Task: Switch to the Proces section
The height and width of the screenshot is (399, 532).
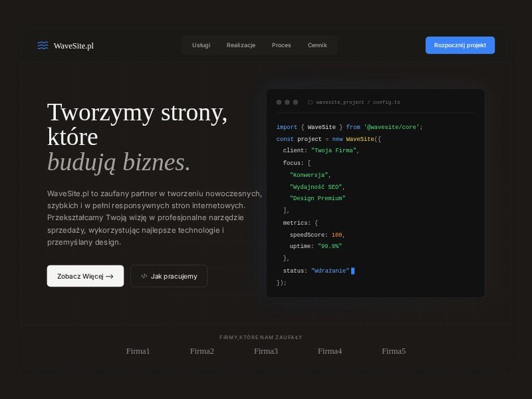Action: tap(281, 45)
